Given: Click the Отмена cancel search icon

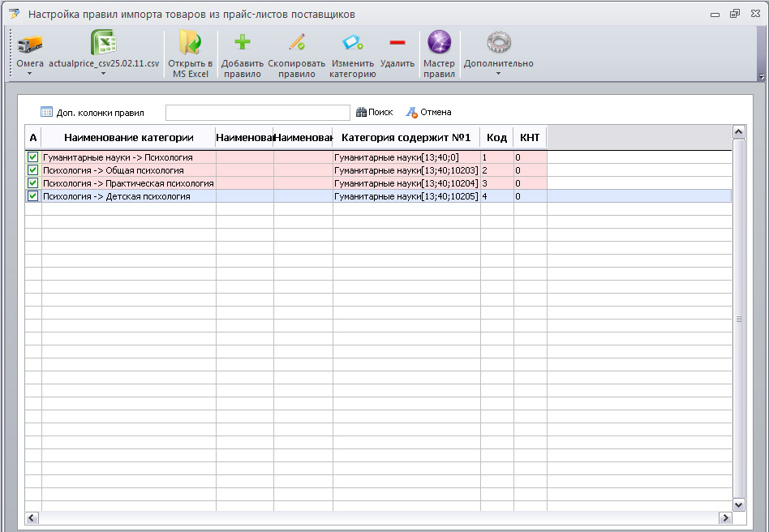Looking at the screenshot, I should coord(412,112).
